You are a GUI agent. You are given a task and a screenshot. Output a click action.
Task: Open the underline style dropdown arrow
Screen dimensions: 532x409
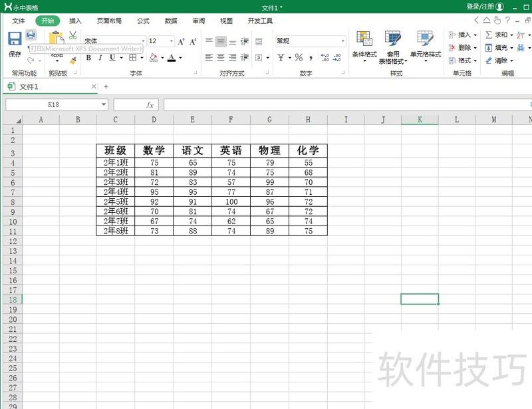121,58
